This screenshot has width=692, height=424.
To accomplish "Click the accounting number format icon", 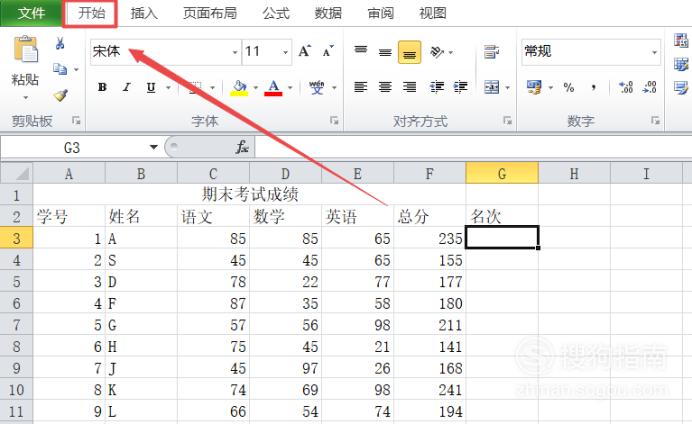I will [x=534, y=87].
